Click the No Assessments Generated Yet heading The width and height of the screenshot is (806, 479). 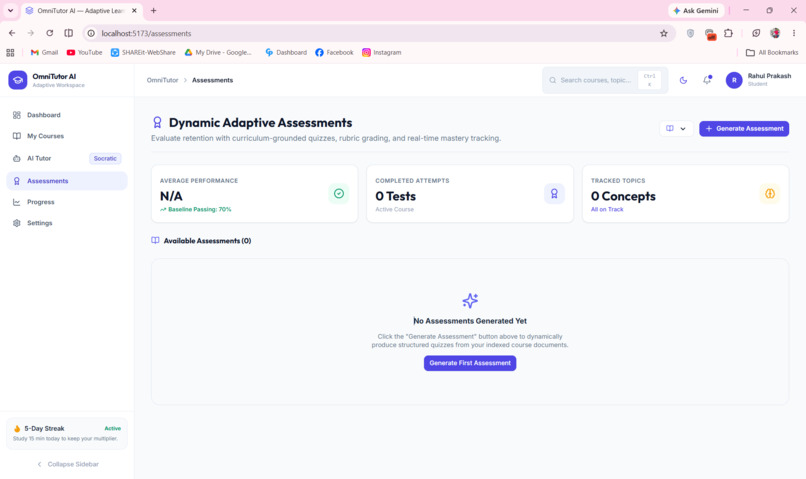tap(470, 321)
